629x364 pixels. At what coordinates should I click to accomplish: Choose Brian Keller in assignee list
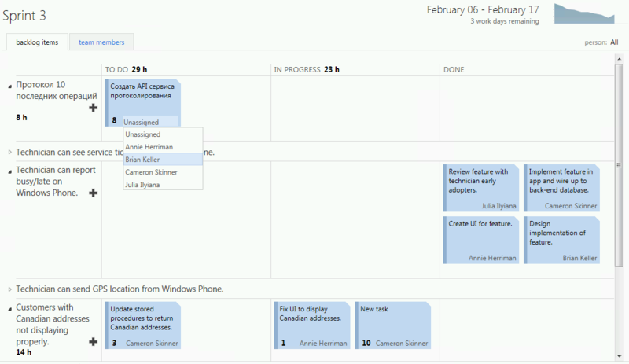142,160
